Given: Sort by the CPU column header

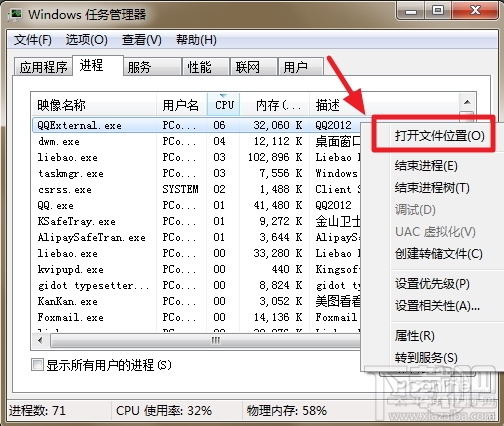Looking at the screenshot, I should (x=224, y=105).
